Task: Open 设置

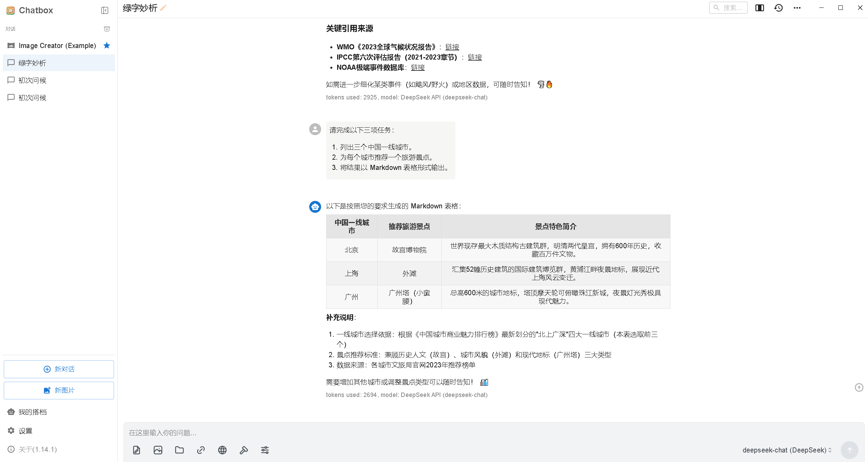Action: pyautogui.click(x=59, y=431)
